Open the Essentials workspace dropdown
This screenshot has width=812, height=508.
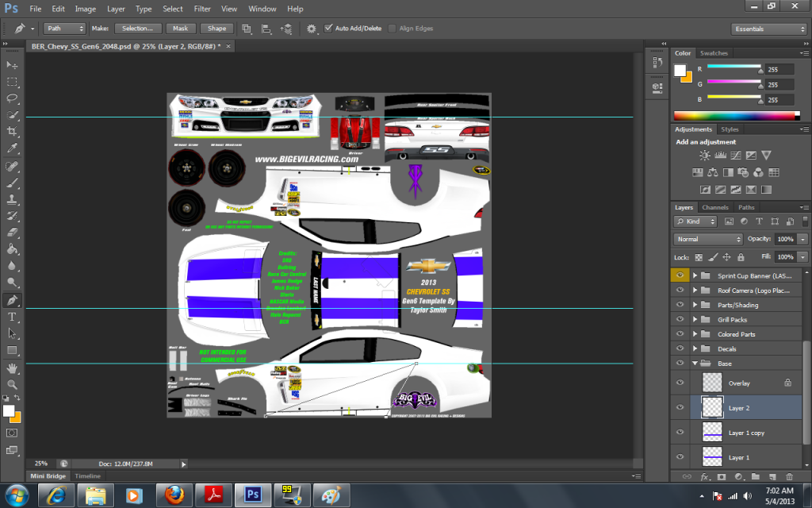[769, 29]
